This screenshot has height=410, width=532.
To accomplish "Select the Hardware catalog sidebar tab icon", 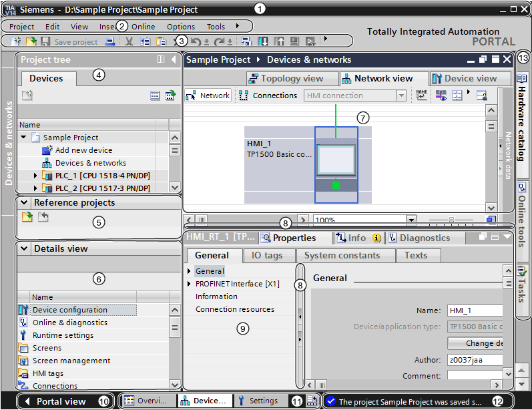I will pyautogui.click(x=522, y=78).
